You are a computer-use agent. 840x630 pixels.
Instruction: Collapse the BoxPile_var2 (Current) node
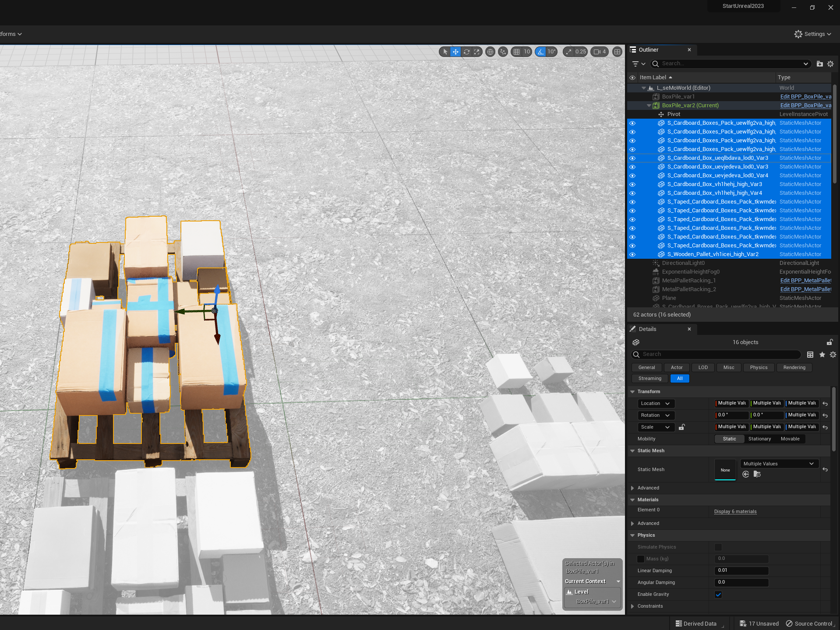(x=649, y=106)
